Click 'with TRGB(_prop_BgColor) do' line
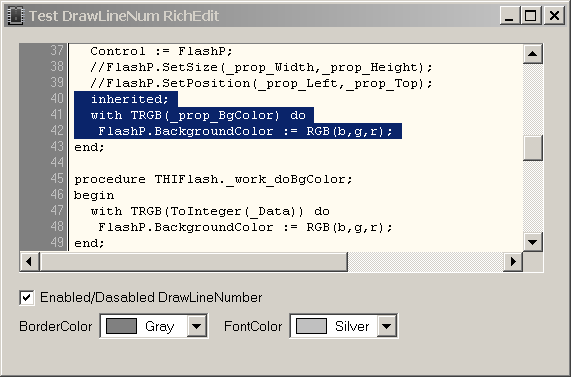The height and width of the screenshot is (377, 571). click(x=198, y=115)
